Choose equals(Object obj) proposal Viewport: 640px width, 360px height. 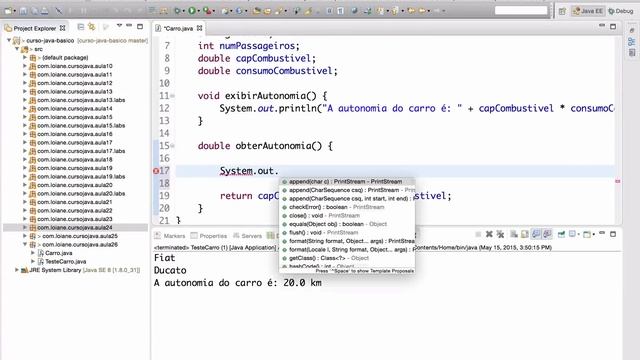347,224
